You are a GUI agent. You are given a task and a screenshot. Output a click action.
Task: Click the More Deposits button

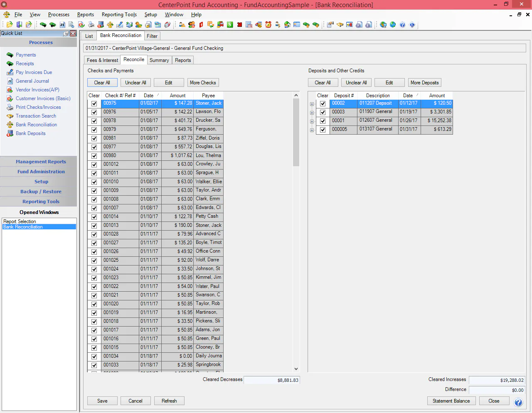424,83
